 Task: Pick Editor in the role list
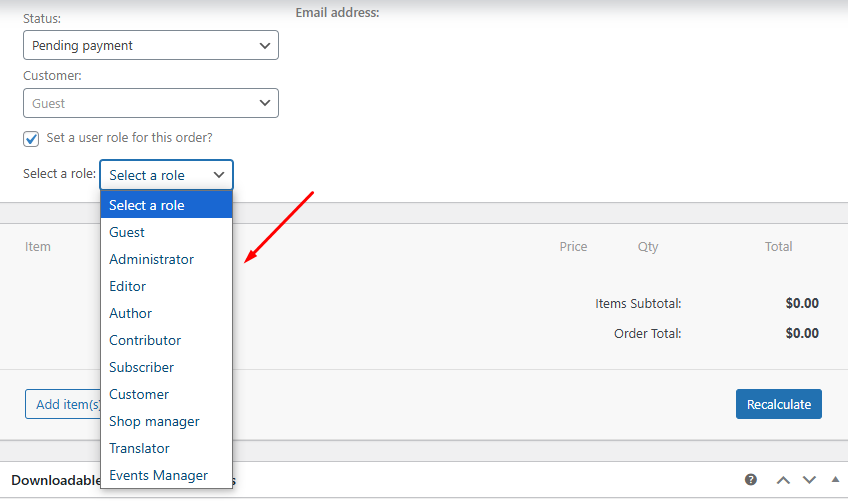pos(127,286)
